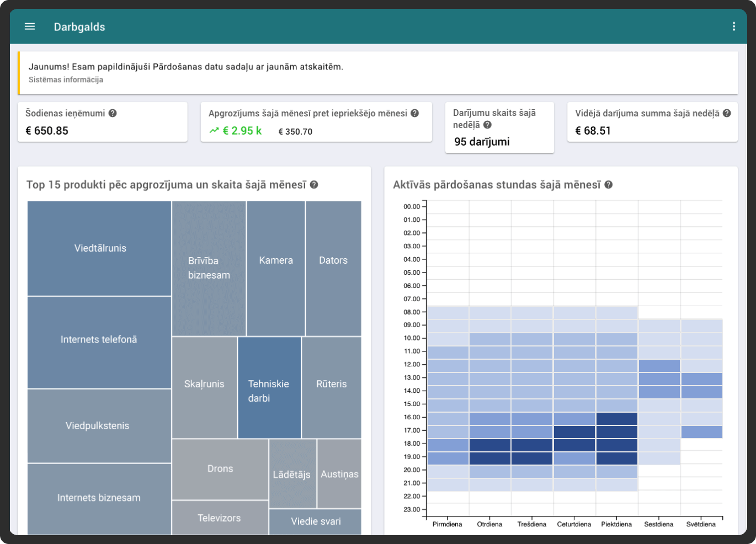Click Ceturtdiena 17.00 heatmap cell
Viewport: 756px width, 544px height.
[x=574, y=432]
